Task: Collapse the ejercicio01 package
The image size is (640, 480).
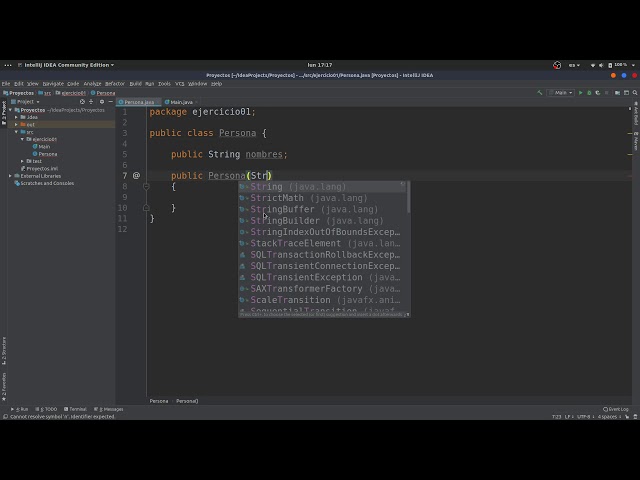Action: (x=22, y=139)
